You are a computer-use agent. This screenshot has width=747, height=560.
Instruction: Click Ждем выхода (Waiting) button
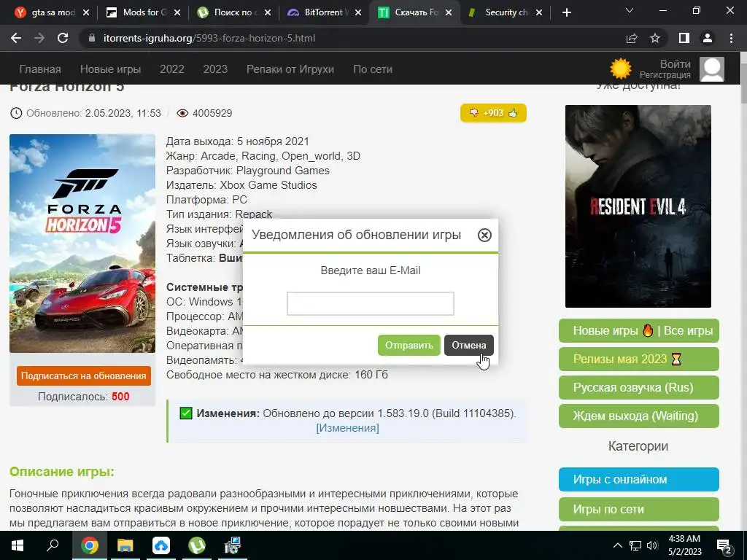tap(639, 416)
